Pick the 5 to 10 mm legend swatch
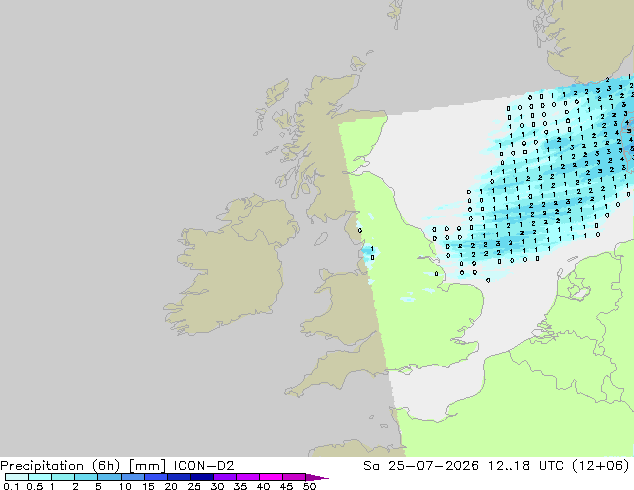Viewport: 634px width, 490px height. tap(109, 477)
